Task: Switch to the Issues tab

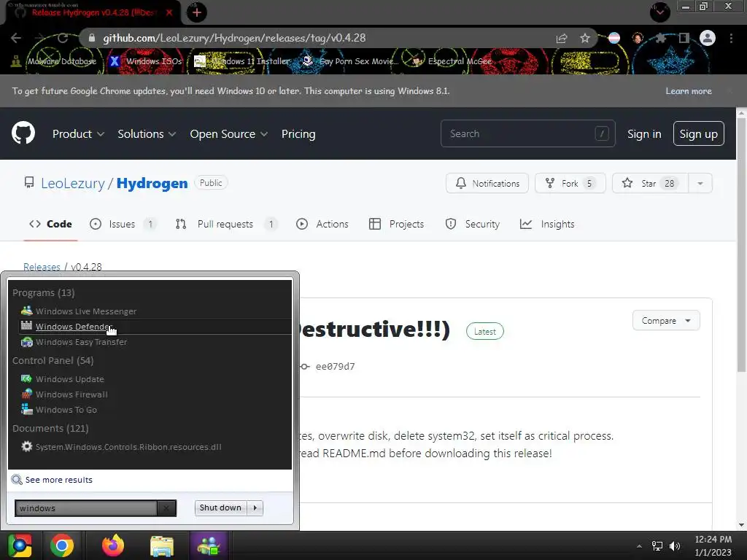Action: click(x=123, y=224)
